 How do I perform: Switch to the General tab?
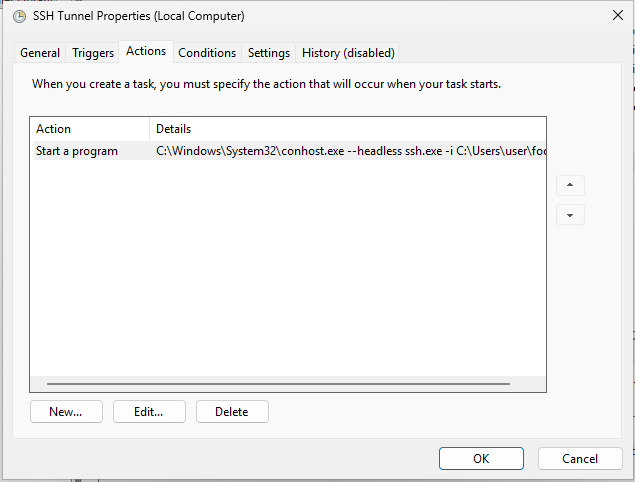40,53
